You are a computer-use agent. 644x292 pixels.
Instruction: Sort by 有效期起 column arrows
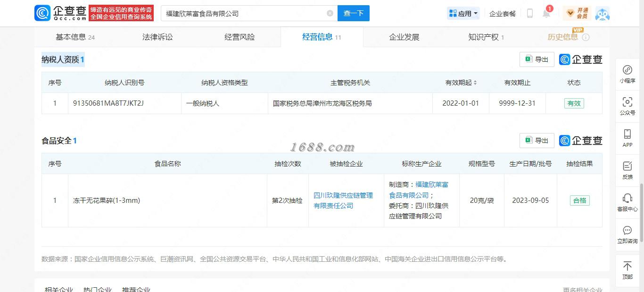pyautogui.click(x=475, y=83)
